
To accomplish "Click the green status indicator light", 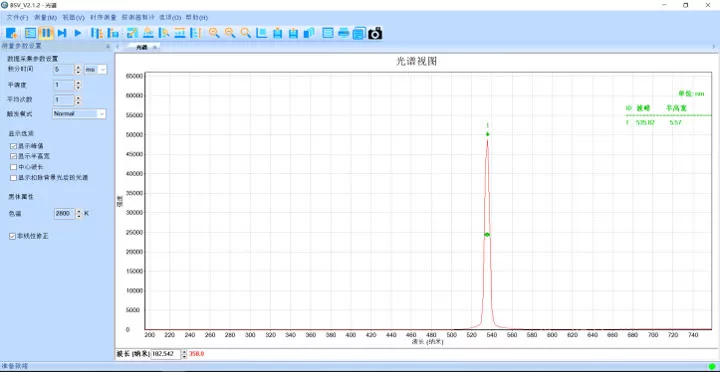I will coord(712,366).
